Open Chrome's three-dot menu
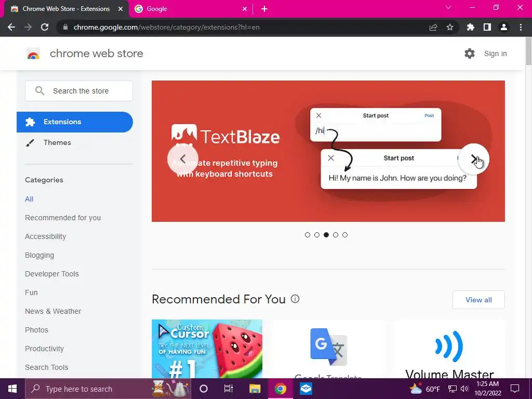532x399 pixels. pos(521,27)
